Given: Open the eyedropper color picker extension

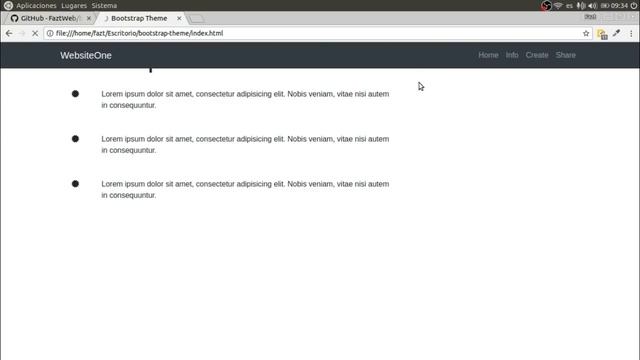Looking at the screenshot, I should (616, 33).
